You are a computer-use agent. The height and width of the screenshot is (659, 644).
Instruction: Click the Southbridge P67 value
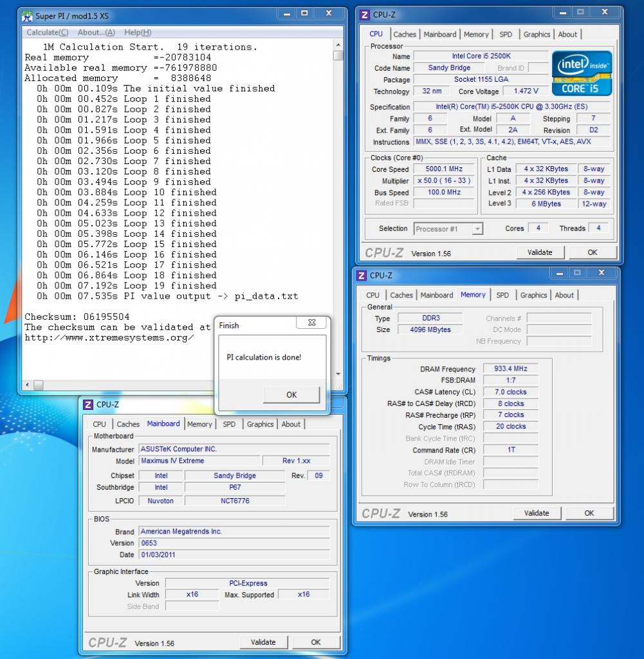coord(235,488)
